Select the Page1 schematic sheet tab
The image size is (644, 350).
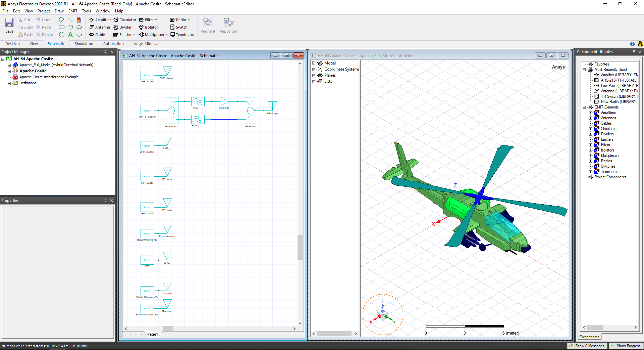(x=153, y=334)
